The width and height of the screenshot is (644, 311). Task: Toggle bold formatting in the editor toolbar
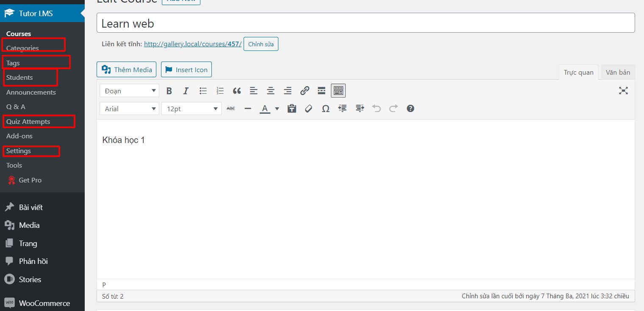pyautogui.click(x=169, y=91)
